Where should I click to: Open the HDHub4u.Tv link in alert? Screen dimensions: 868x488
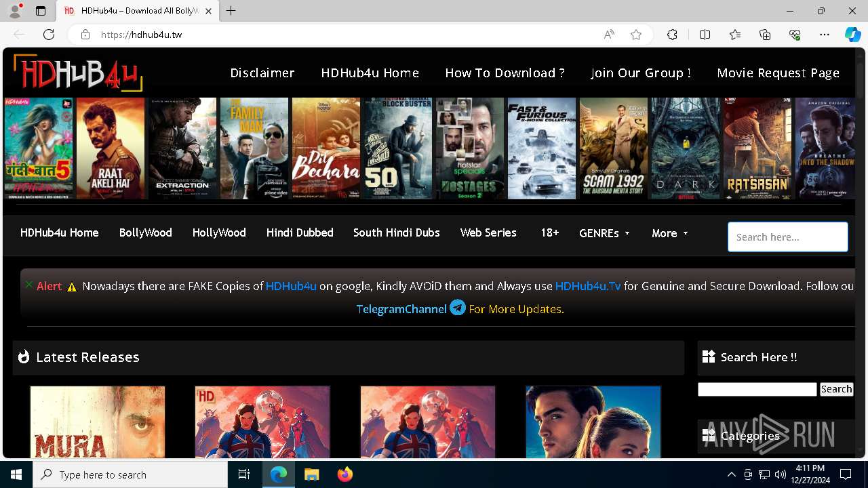coord(588,286)
